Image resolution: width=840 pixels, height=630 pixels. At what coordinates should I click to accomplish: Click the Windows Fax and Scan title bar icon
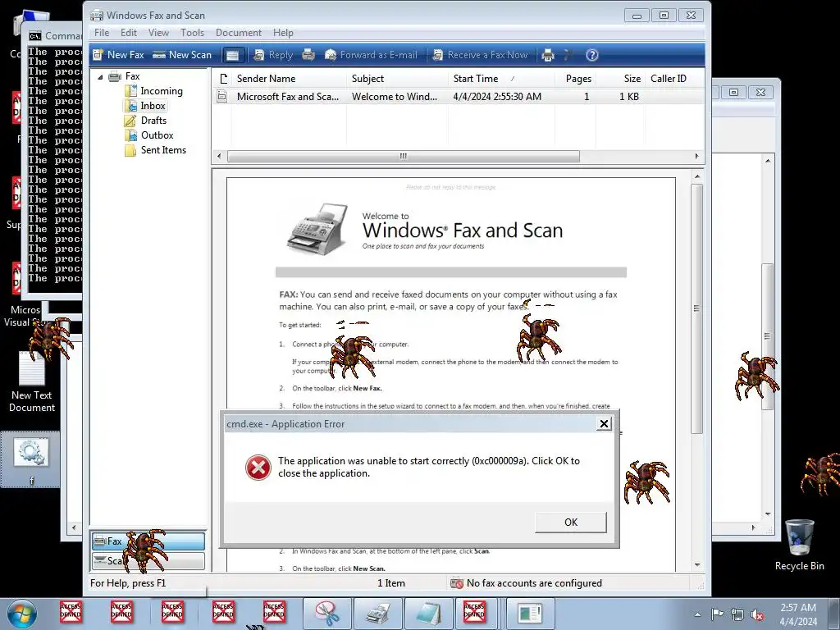[97, 15]
